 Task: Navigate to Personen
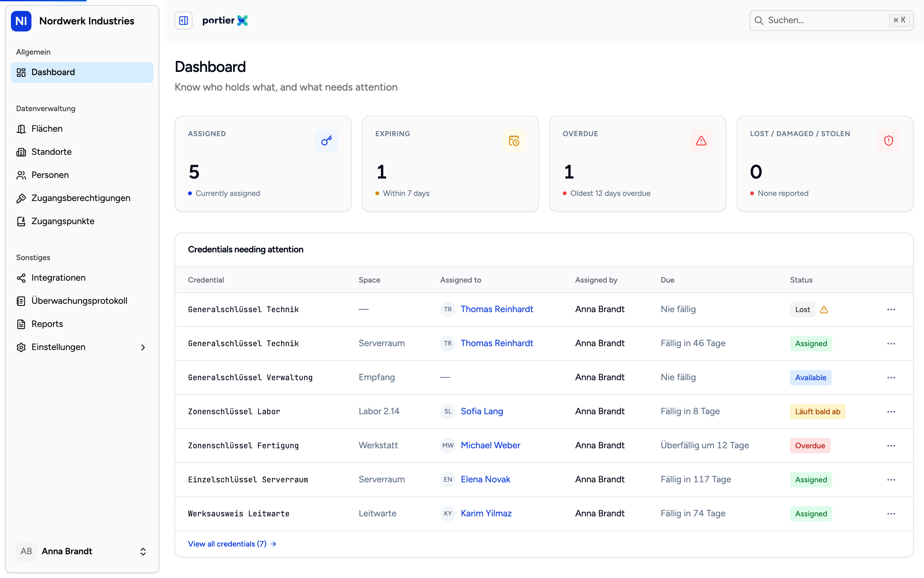tap(82, 175)
